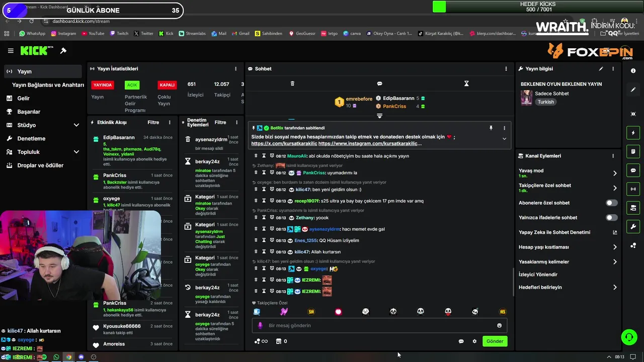Click the green Gönder button
The width and height of the screenshot is (644, 362).
point(495,341)
